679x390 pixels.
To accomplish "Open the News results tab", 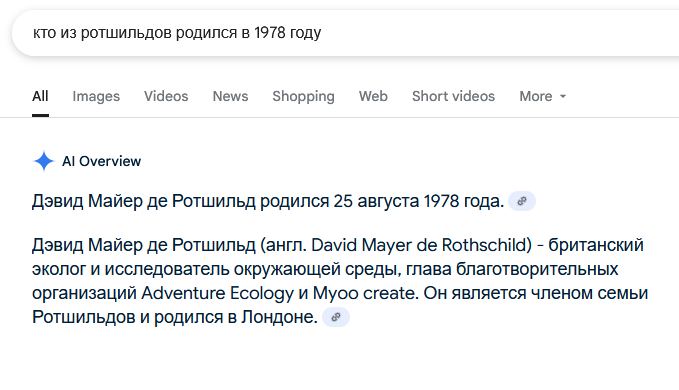I will click(230, 96).
